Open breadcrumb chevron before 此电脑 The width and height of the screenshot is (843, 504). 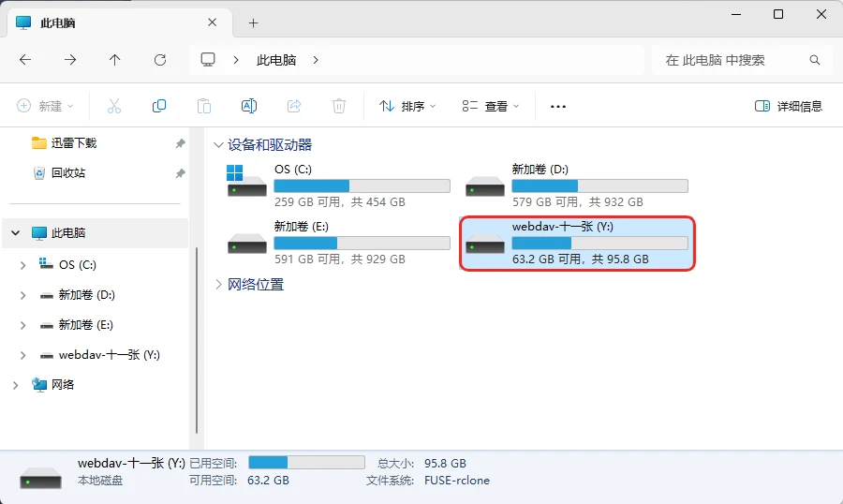point(236,60)
